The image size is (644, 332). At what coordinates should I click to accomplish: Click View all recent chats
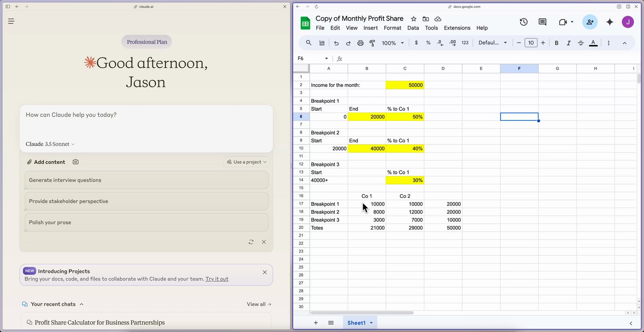click(x=259, y=304)
